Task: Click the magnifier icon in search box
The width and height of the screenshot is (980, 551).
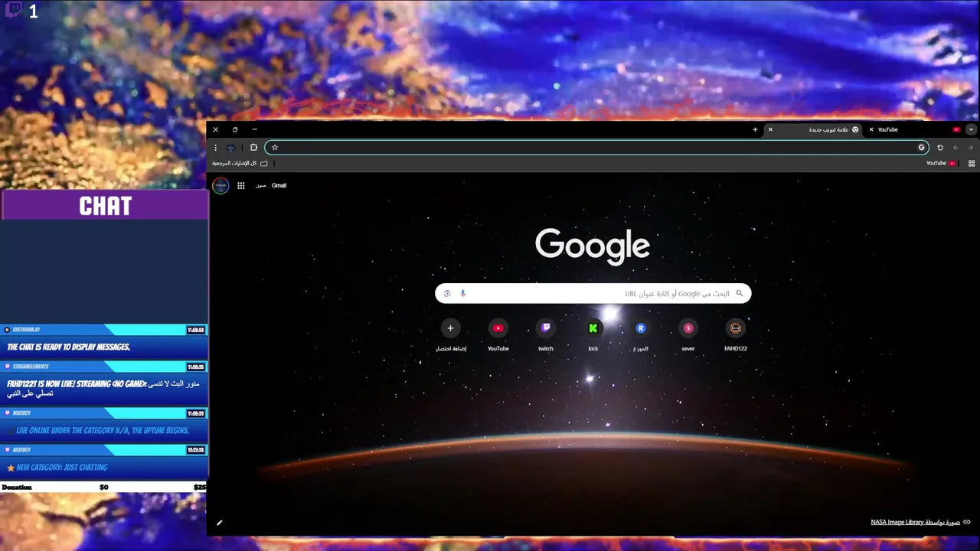Action: point(740,293)
